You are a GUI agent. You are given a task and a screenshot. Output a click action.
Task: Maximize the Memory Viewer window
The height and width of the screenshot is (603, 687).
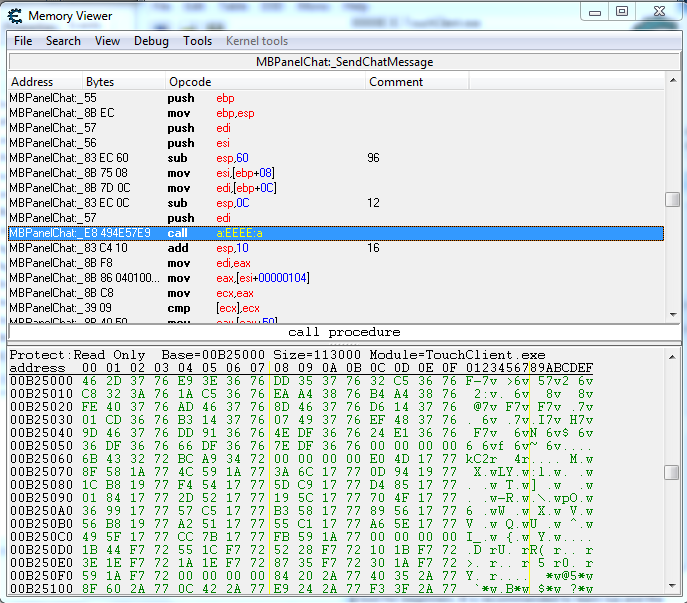pos(622,12)
